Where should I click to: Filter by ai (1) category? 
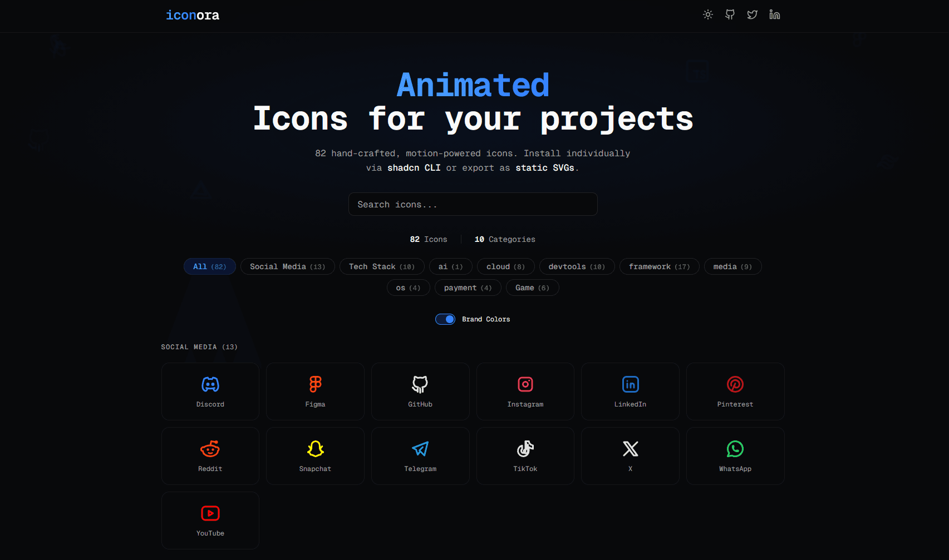[451, 266]
